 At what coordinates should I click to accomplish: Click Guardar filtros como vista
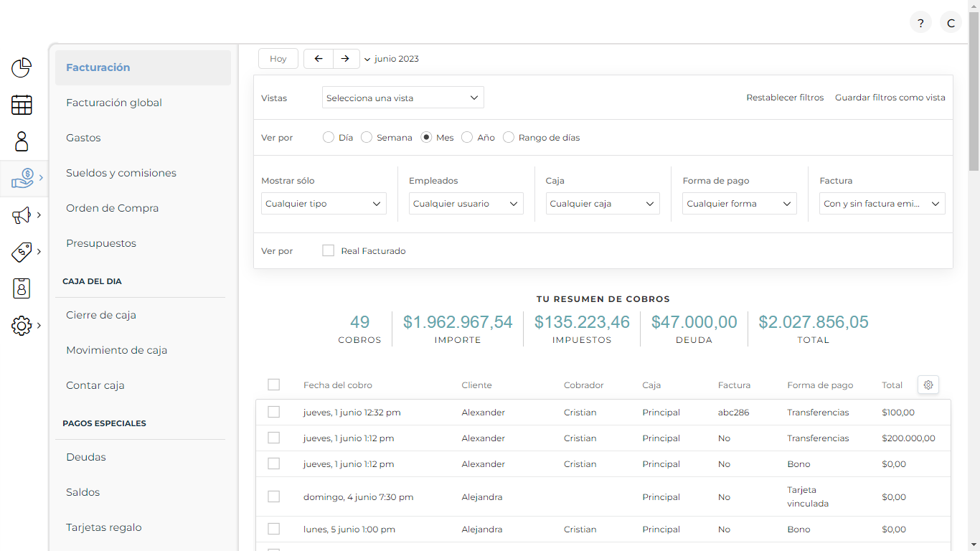click(890, 98)
